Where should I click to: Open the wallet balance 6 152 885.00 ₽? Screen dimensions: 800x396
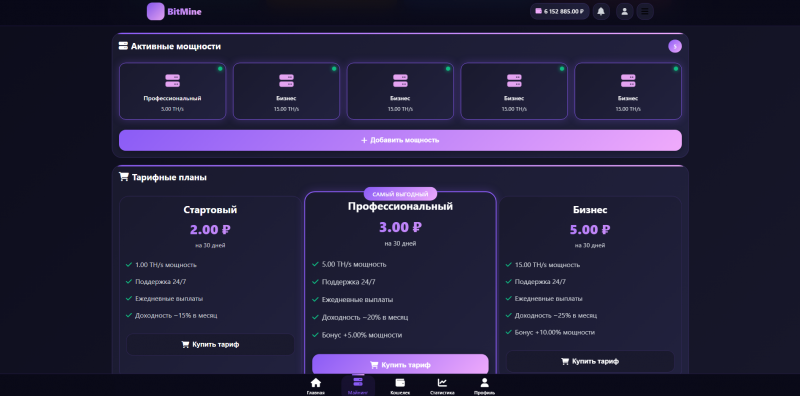[x=560, y=11]
